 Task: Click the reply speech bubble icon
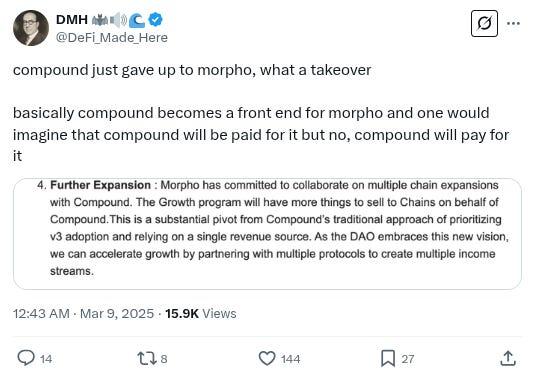tap(26, 358)
